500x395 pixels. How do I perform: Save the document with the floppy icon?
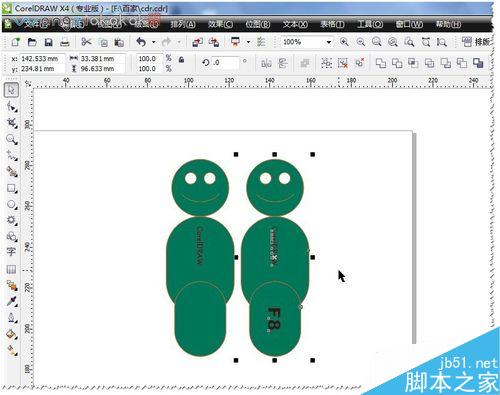49,42
